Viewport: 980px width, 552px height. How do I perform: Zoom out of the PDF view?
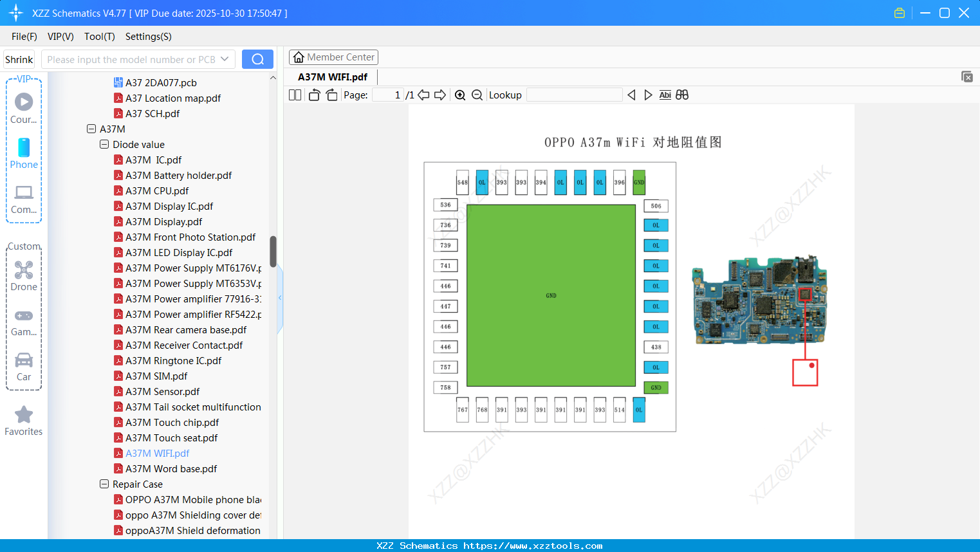[477, 95]
